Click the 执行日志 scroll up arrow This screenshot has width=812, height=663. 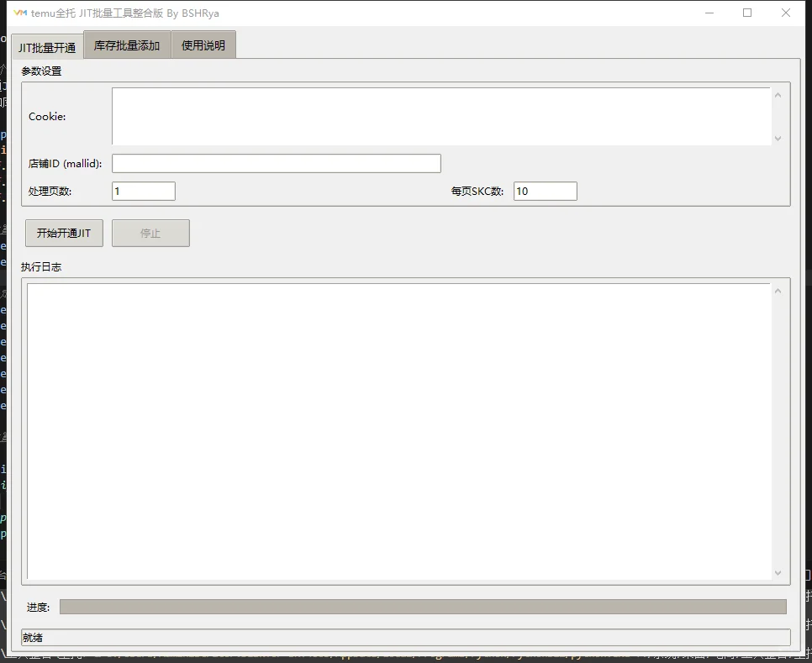pyautogui.click(x=778, y=292)
